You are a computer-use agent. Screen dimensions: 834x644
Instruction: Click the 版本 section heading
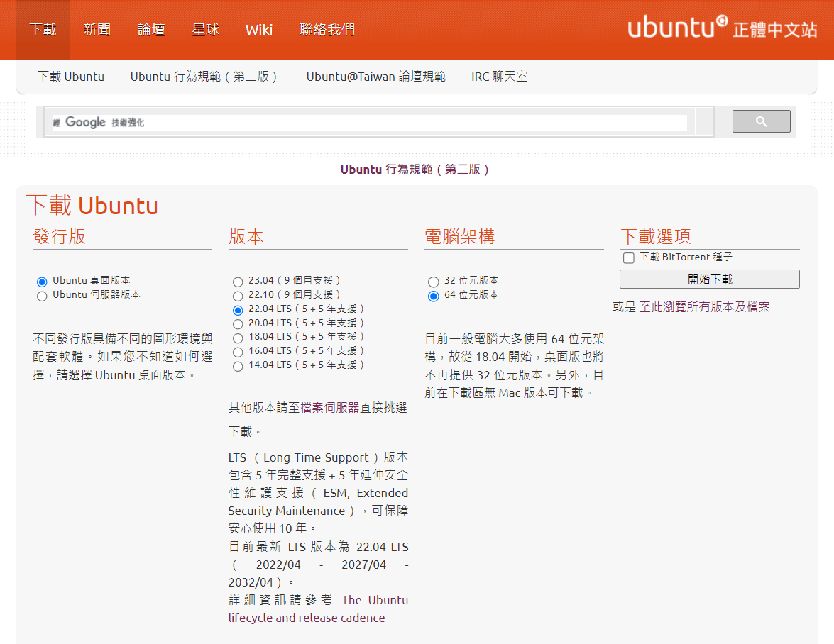(x=246, y=236)
